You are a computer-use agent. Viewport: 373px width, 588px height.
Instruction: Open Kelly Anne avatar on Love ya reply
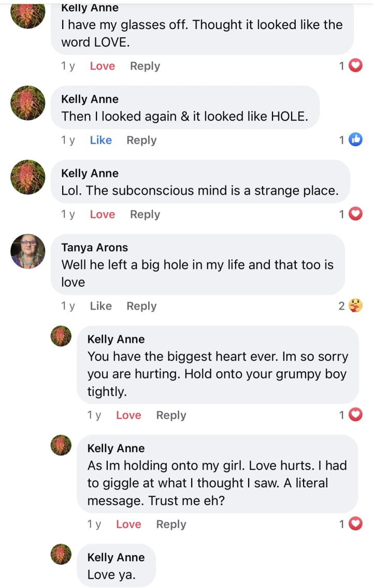pyautogui.click(x=61, y=554)
